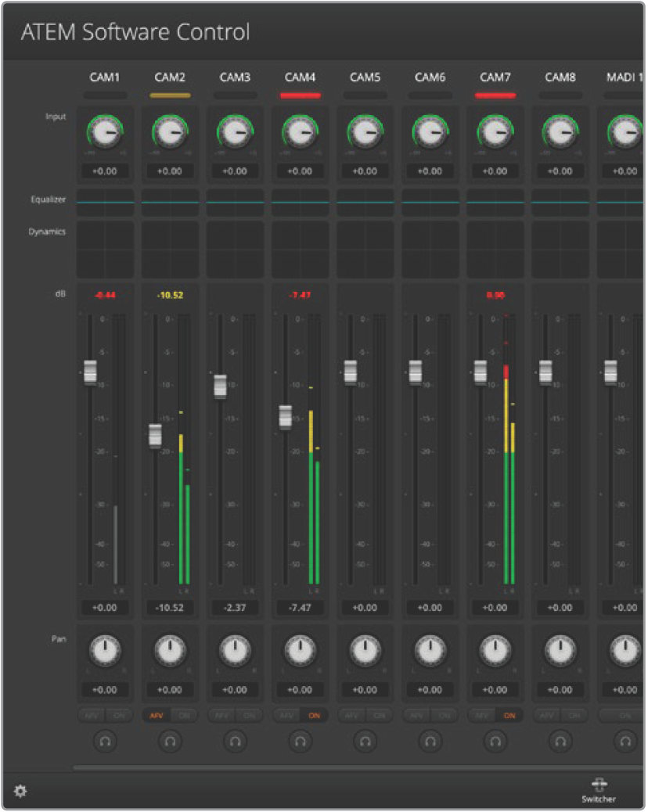Solo CAM1 with its headphone icon
This screenshot has height=812, width=648.
coord(105,739)
